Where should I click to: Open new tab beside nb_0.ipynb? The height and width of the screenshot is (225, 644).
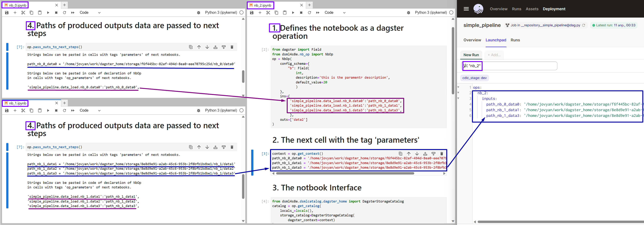64,5
